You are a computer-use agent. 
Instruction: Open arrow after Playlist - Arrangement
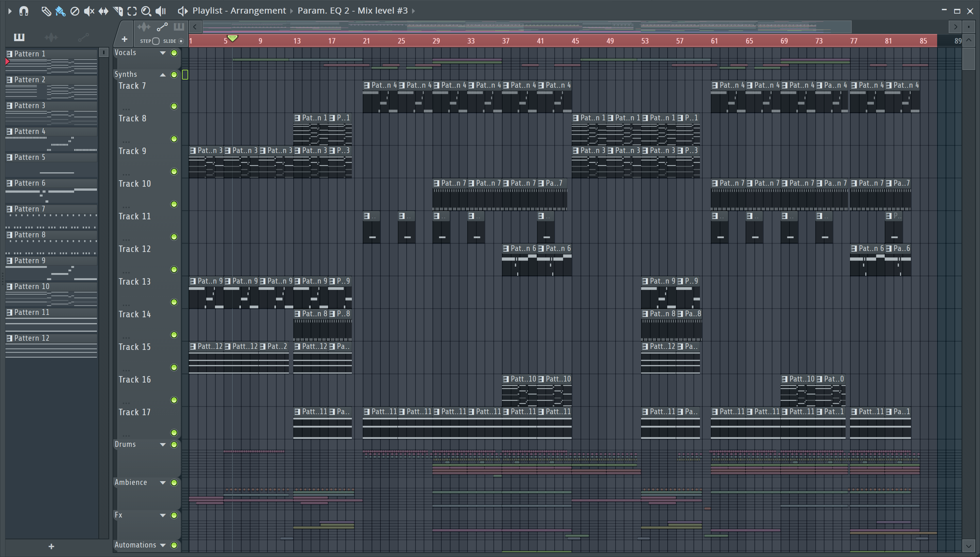click(x=292, y=11)
